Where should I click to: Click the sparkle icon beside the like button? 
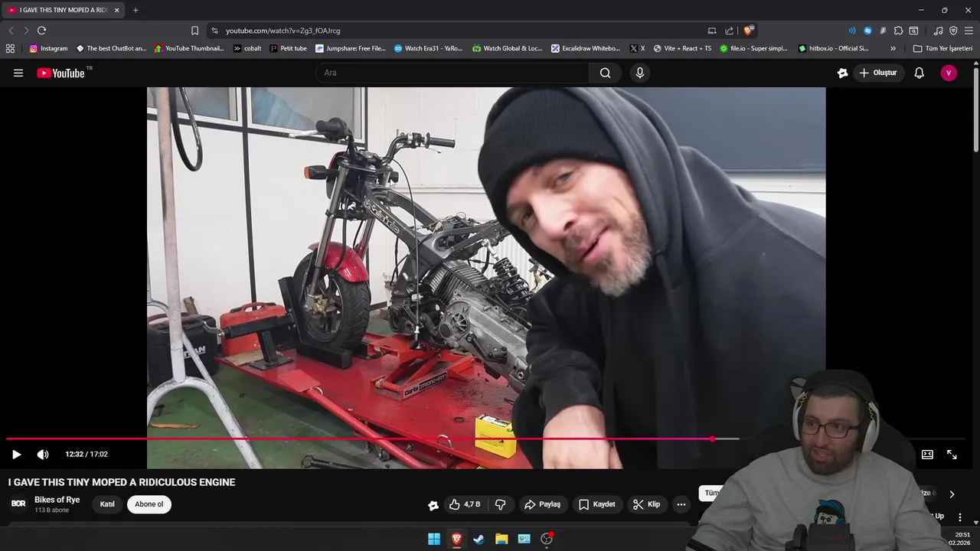(433, 504)
